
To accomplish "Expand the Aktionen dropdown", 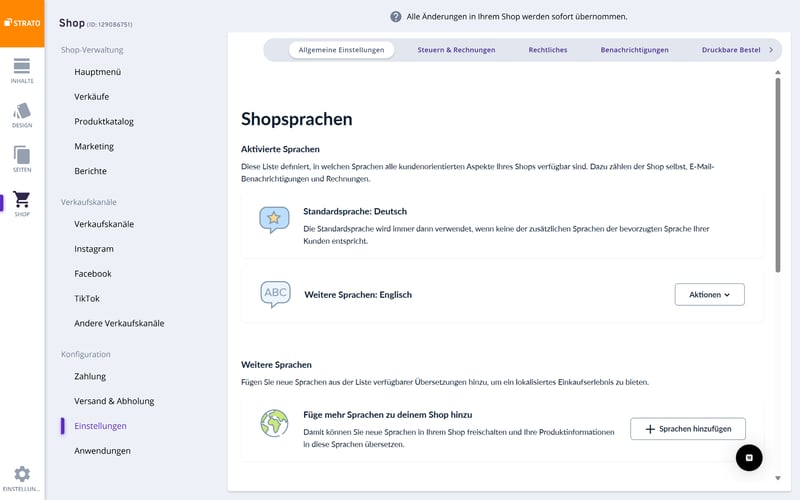I will coord(710,294).
